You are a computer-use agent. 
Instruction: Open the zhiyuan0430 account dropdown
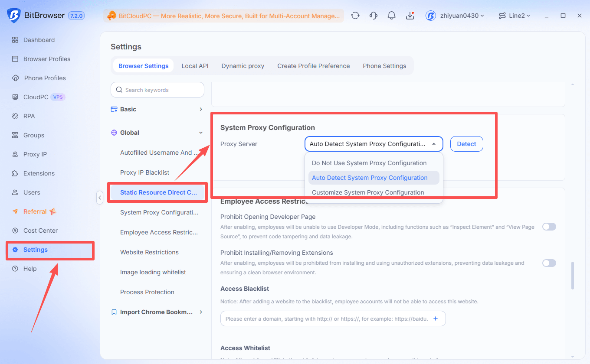(456, 16)
